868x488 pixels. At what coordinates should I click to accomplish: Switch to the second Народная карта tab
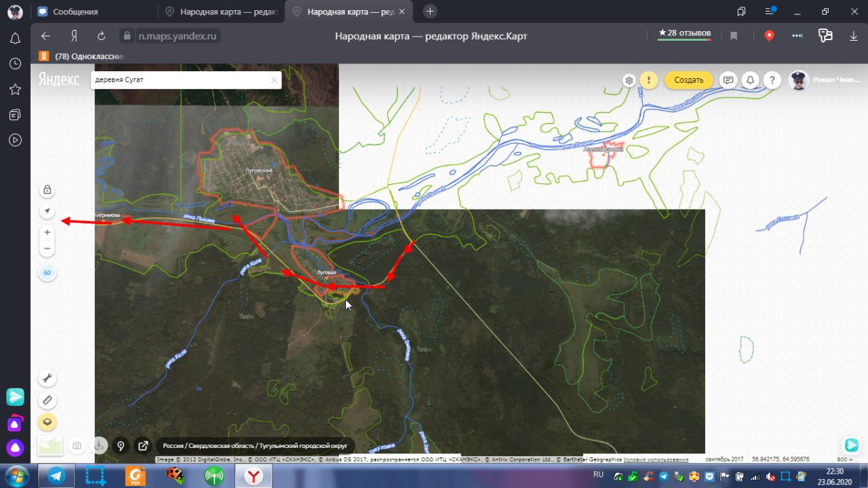(222, 12)
